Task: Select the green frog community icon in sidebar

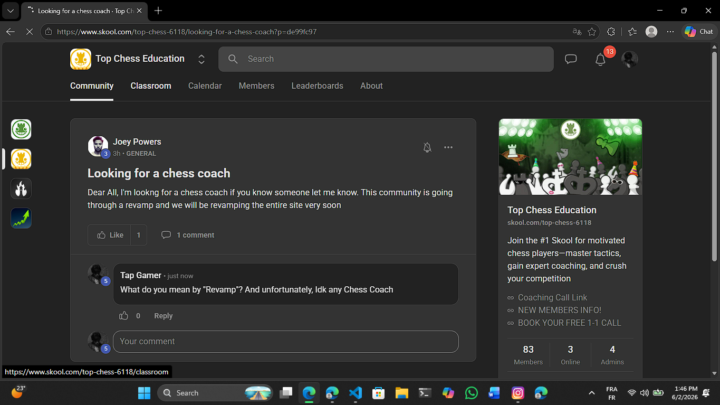Action: (21, 129)
